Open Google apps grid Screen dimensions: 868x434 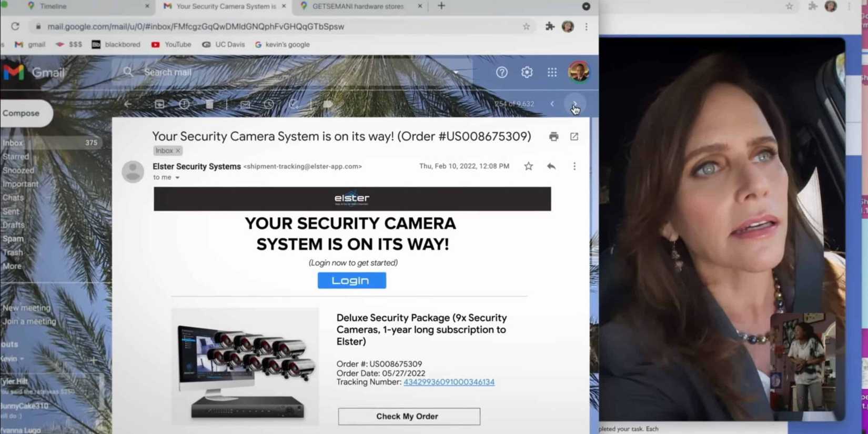[552, 73]
